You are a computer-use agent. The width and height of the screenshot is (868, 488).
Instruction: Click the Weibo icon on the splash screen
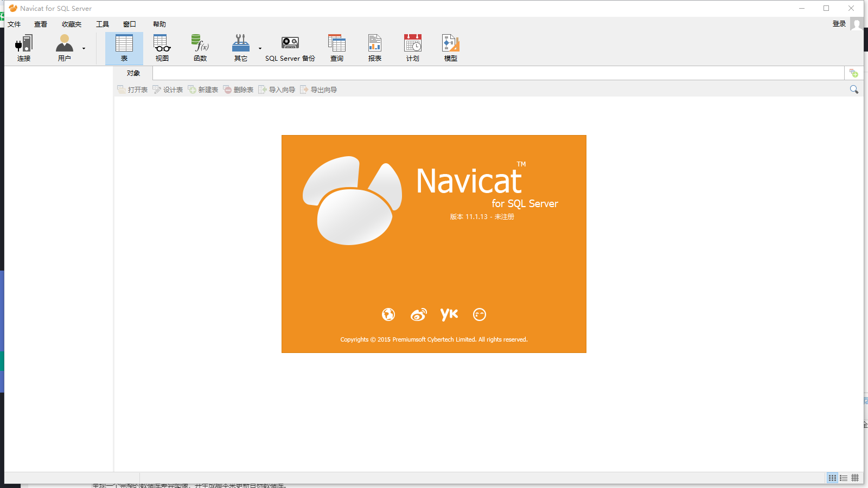tap(418, 314)
